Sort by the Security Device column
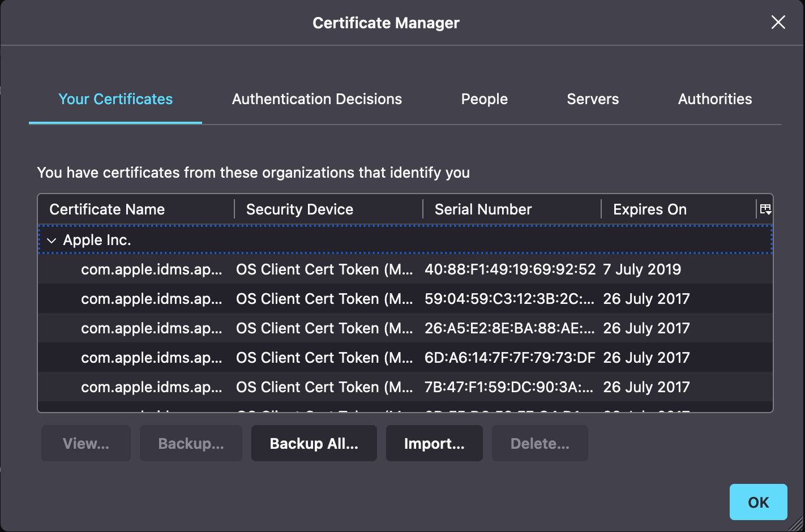805x532 pixels. click(299, 209)
